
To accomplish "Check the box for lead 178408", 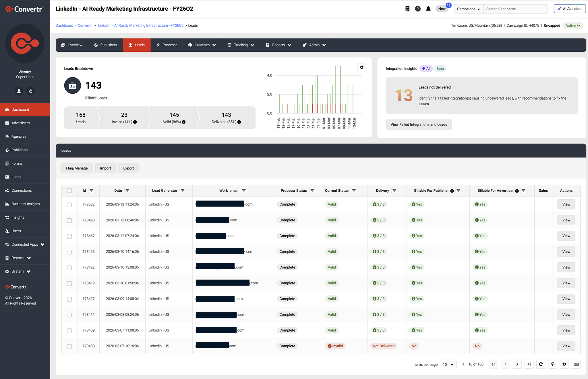I will coord(69,346).
